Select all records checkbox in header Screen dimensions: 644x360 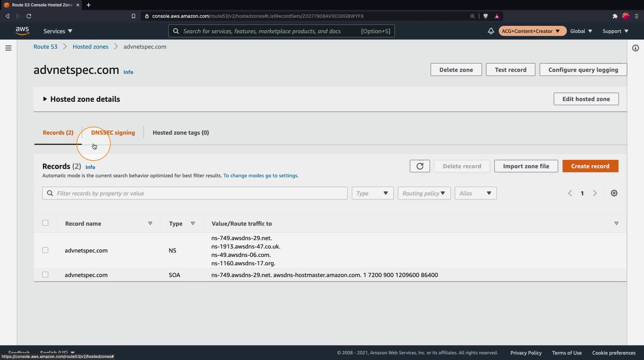[45, 223]
